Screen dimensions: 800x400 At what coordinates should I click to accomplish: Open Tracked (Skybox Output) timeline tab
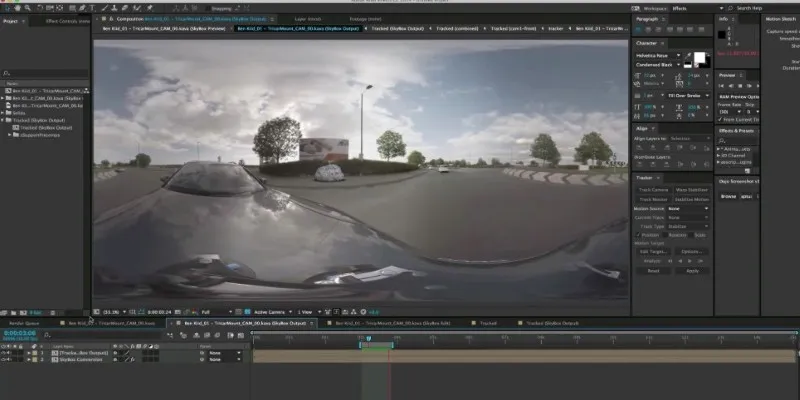tap(553, 323)
